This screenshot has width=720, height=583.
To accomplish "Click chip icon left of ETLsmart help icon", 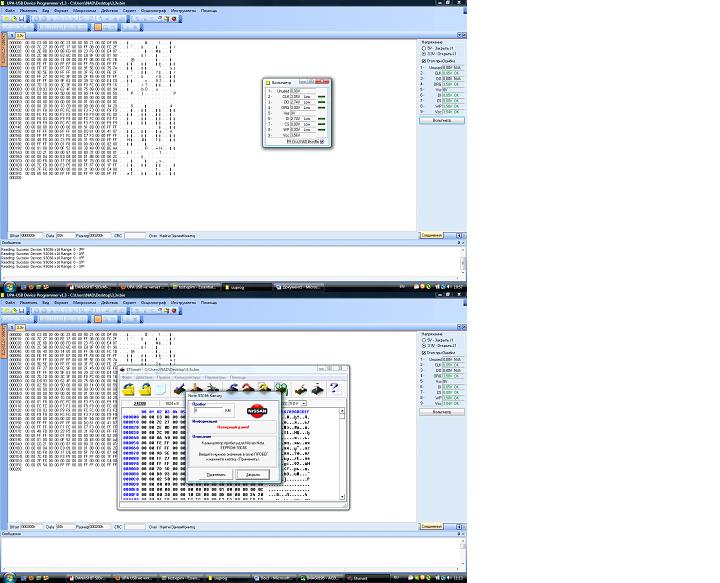I will [318, 389].
